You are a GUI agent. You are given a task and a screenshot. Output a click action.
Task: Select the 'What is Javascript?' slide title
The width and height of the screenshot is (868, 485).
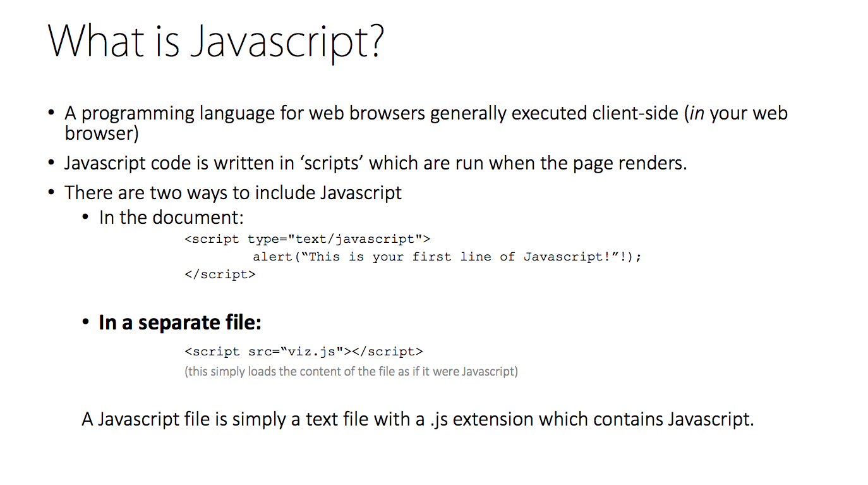(x=216, y=42)
